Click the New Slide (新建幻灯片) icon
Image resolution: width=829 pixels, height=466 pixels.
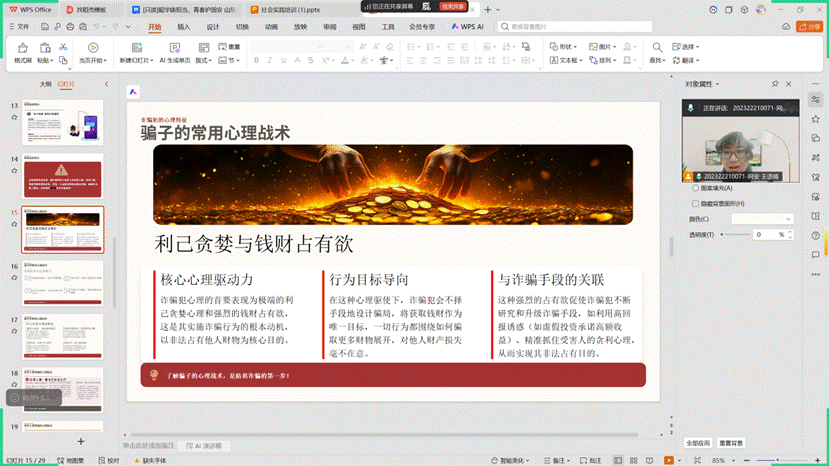(137, 48)
